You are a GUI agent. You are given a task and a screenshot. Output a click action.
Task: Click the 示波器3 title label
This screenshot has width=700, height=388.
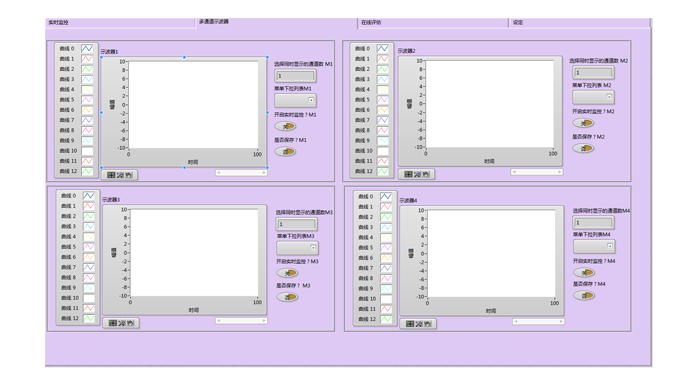[x=111, y=199]
